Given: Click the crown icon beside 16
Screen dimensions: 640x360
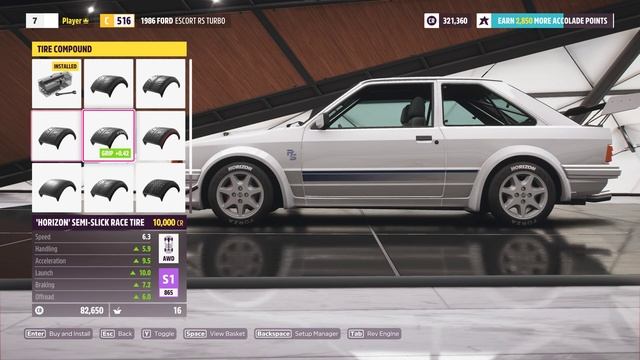Looking at the screenshot, I should coord(117,311).
